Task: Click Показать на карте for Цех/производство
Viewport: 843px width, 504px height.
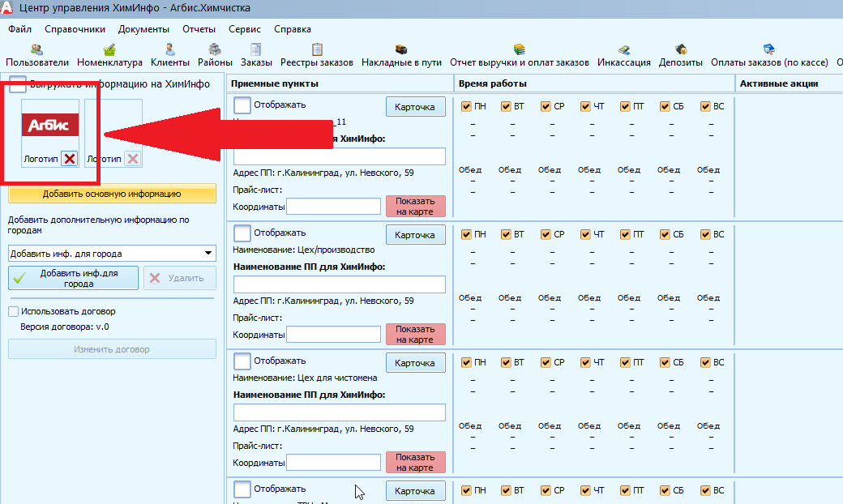Action: (415, 334)
